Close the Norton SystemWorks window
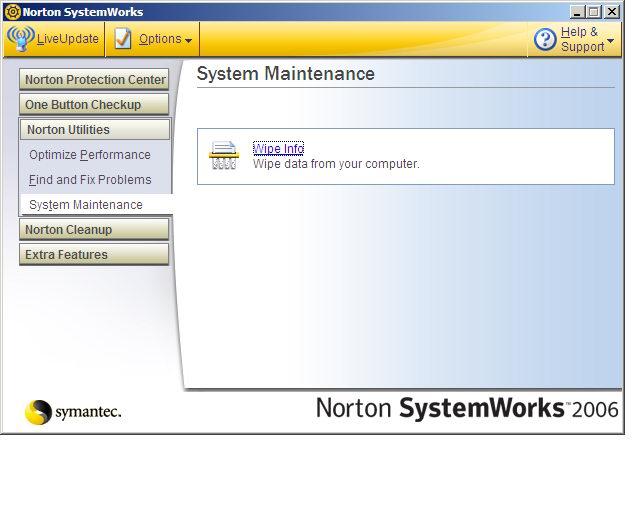 click(612, 12)
